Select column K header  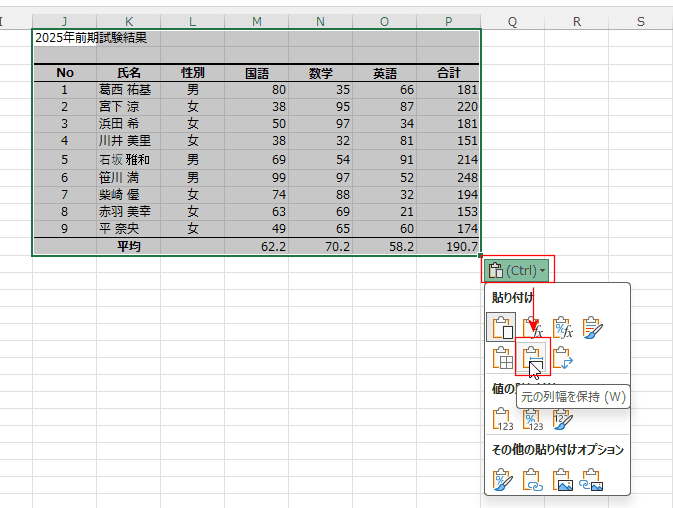point(129,20)
